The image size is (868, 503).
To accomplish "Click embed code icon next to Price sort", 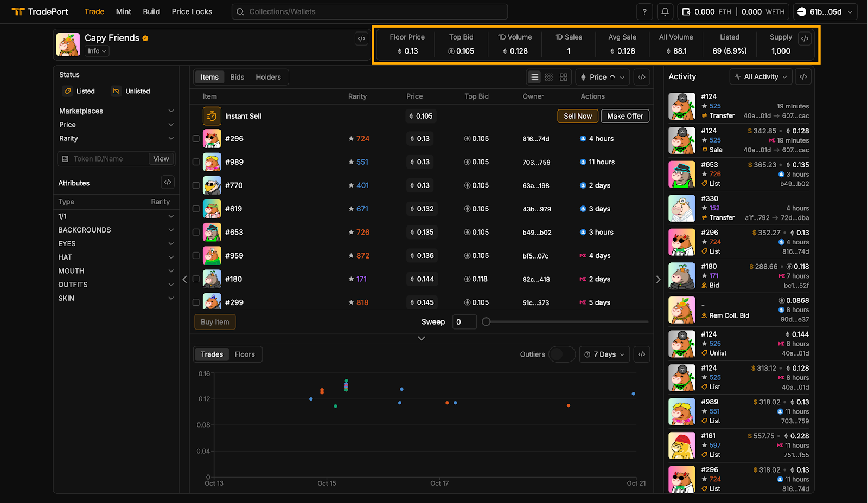I will [x=642, y=77].
